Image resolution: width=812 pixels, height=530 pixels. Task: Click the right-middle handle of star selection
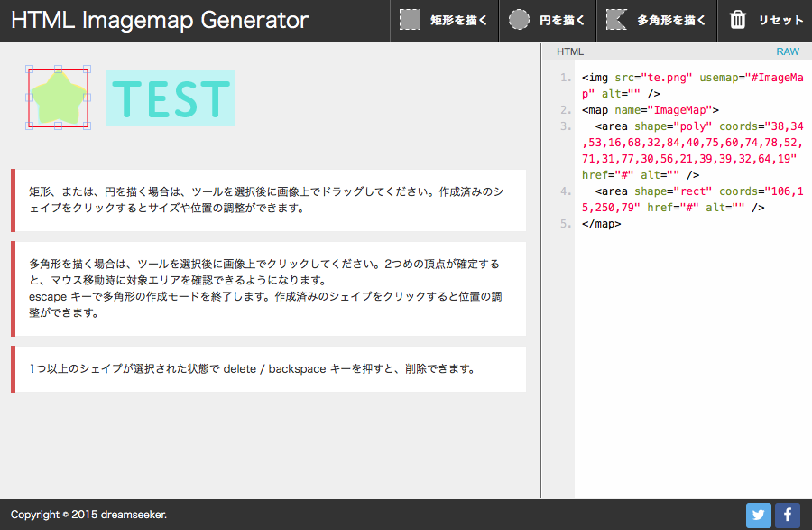coord(87,98)
